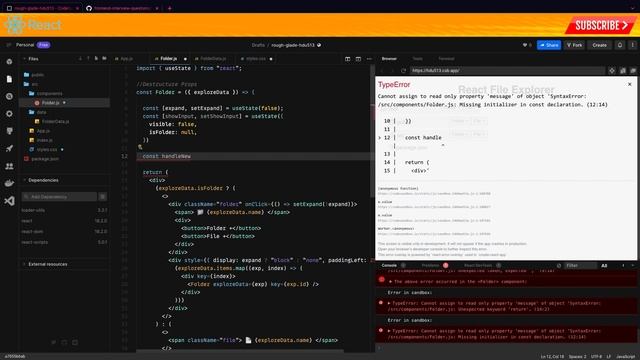
Task: Switch to the styles.css editor tab
Action: (256, 59)
